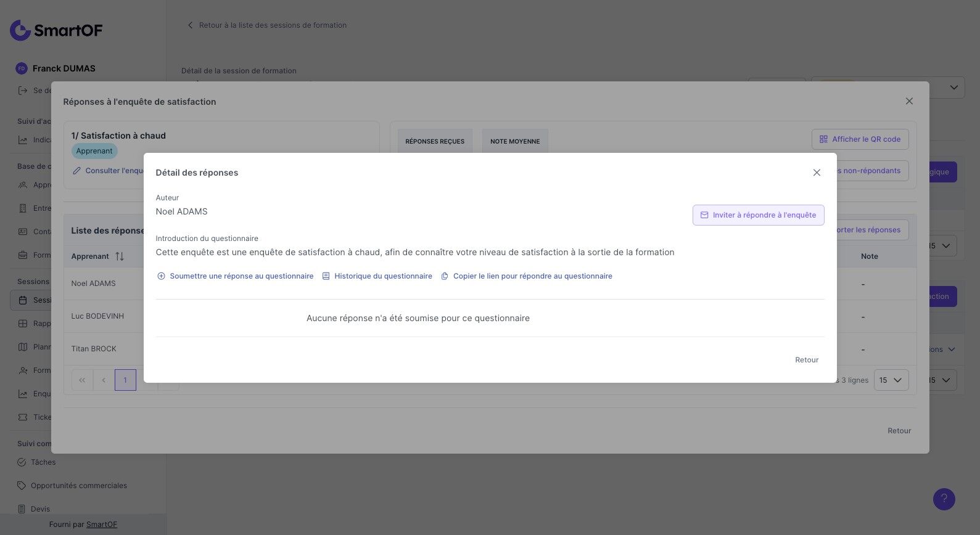
Task: Open Devis in the sidebar
Action: (x=41, y=509)
